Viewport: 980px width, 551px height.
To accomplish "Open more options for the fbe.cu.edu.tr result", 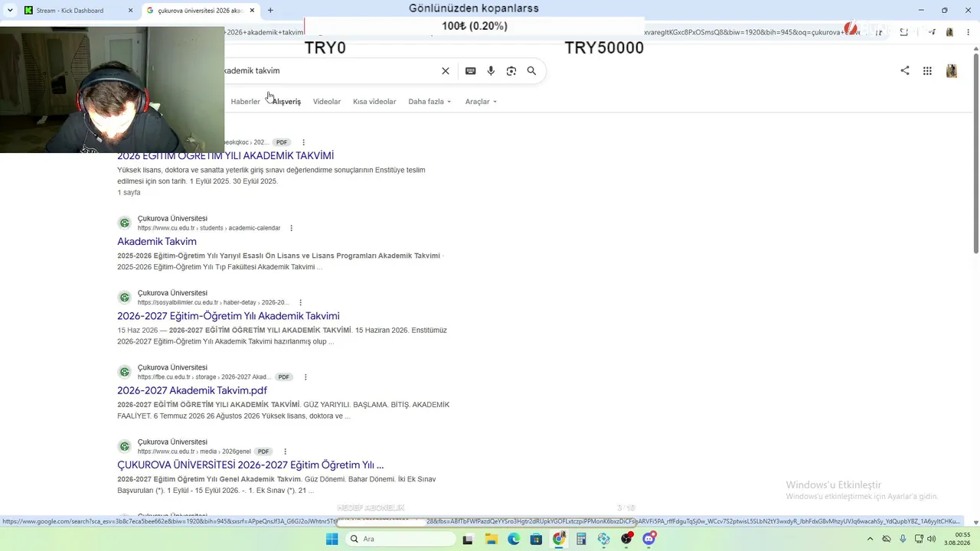I will tap(305, 377).
